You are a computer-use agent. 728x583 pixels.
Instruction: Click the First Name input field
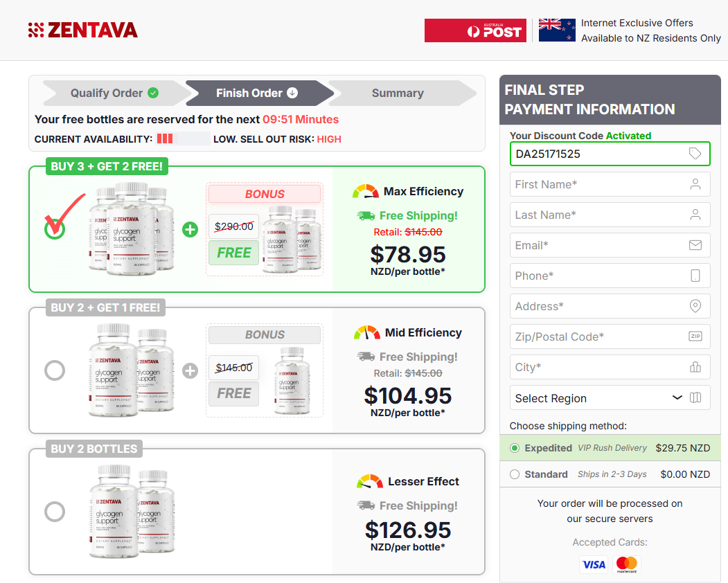[610, 184]
